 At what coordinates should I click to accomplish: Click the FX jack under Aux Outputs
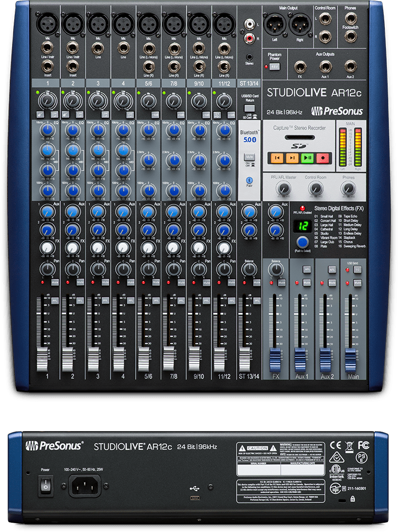300,66
